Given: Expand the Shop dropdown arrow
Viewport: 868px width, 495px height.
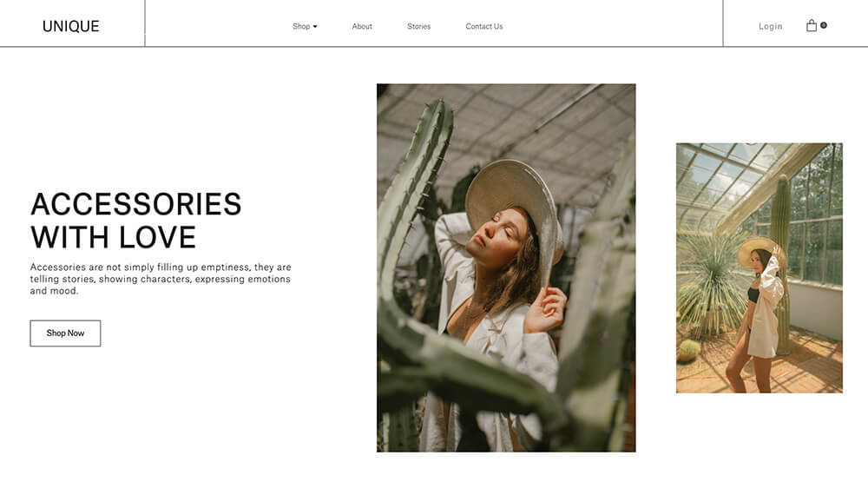Looking at the screenshot, I should tap(315, 27).
